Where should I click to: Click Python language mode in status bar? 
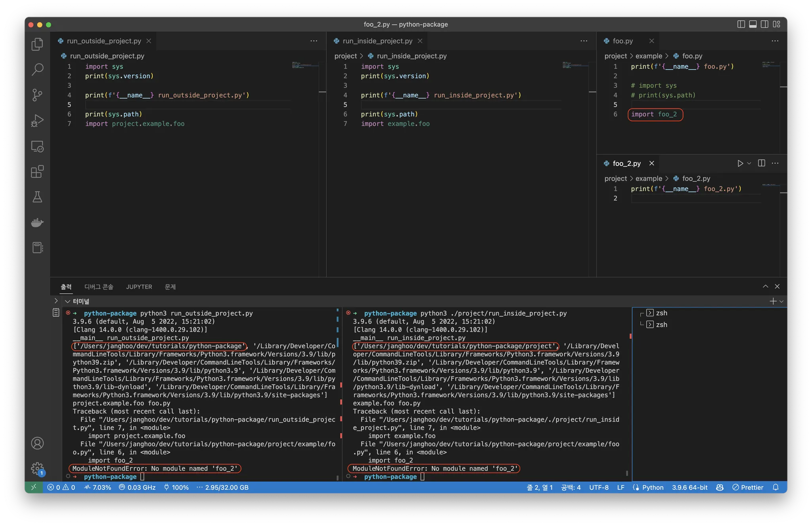point(653,488)
